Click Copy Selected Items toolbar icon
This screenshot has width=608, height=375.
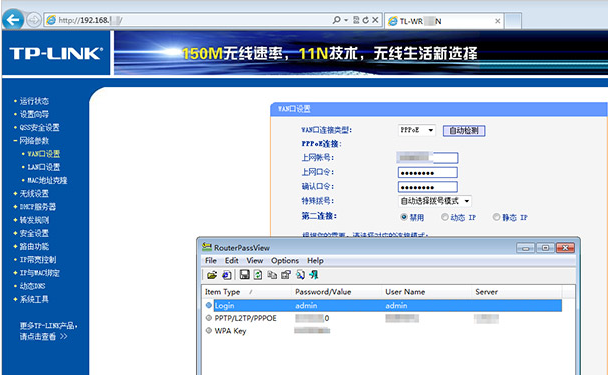point(272,275)
